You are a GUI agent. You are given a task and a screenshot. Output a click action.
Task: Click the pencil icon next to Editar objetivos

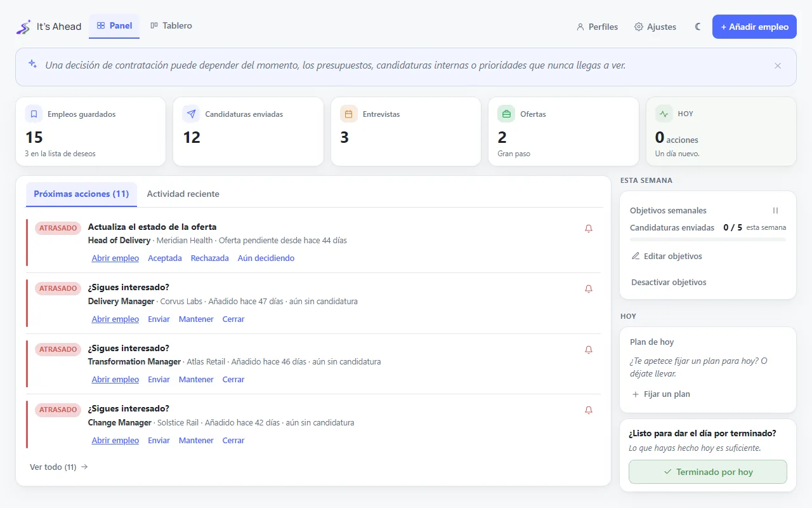point(636,256)
